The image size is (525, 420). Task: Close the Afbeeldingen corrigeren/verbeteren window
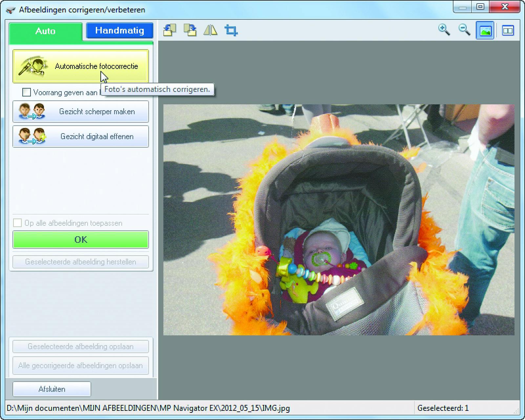point(505,7)
